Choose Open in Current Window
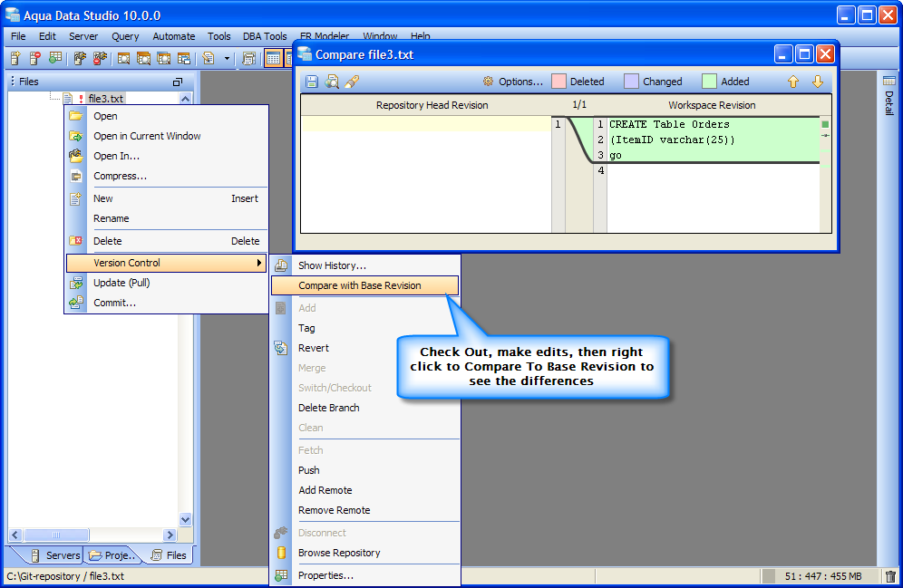Screen dimensions: 903x588 click(x=167, y=137)
